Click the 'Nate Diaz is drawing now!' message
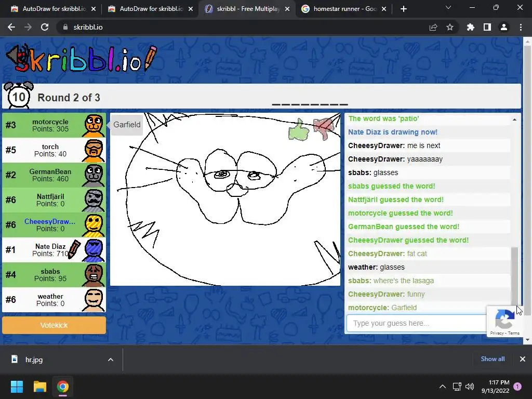The height and width of the screenshot is (399, 532). pos(393,132)
